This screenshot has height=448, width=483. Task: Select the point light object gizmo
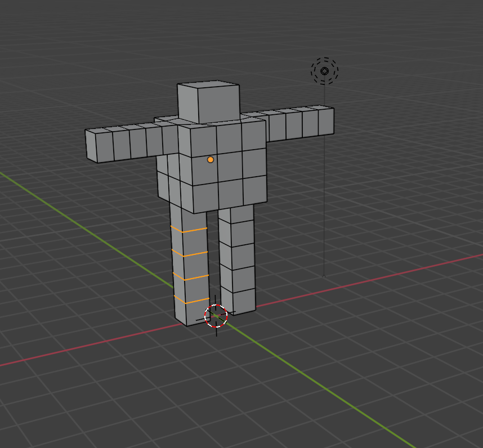tap(324, 71)
